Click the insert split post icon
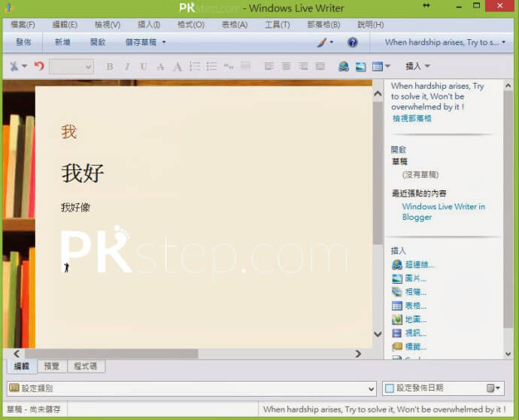The width and height of the screenshot is (519, 420). [245, 66]
